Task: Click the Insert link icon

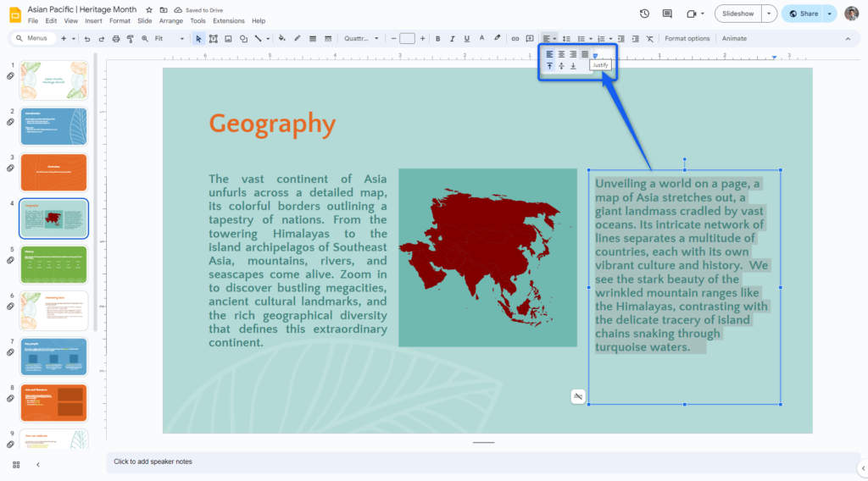Action: (x=515, y=39)
